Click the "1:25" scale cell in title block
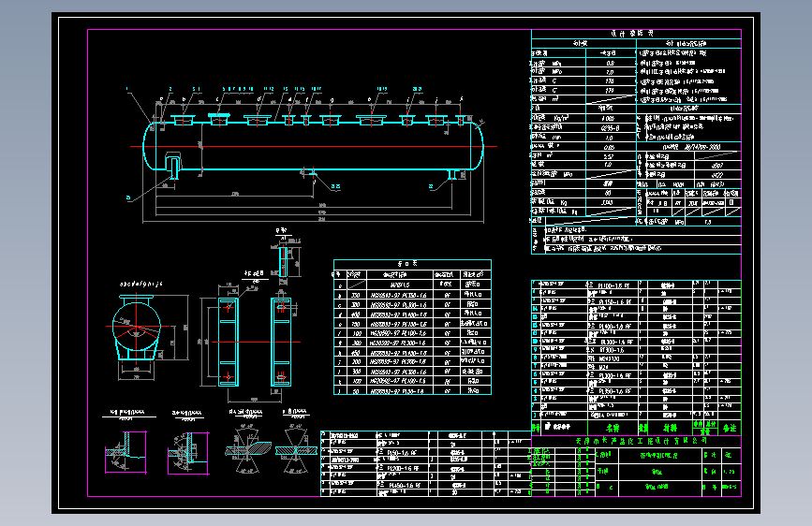Screen dimensions: 812x526 tap(730, 472)
